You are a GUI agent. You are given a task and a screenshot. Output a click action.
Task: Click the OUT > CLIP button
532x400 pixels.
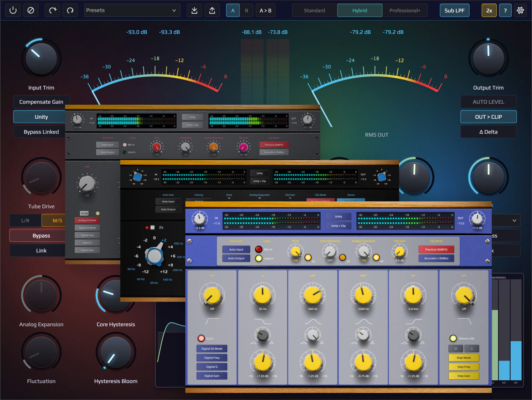489,117
